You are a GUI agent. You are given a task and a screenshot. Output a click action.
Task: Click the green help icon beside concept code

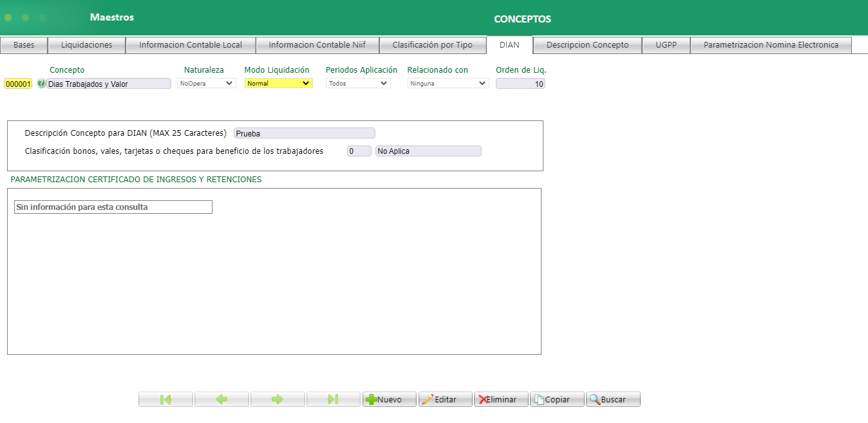click(x=42, y=83)
